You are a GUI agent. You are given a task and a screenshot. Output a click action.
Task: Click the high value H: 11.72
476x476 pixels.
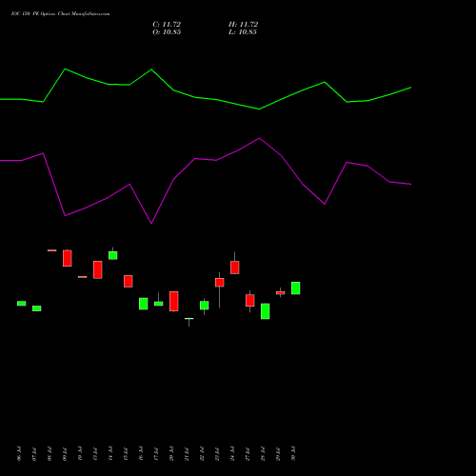(243, 25)
